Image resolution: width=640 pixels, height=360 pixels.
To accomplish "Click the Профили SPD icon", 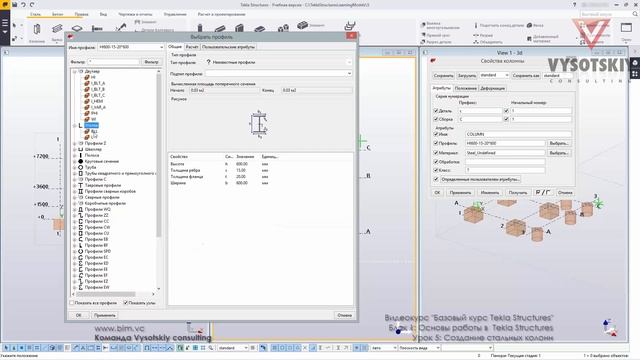I will [x=81, y=251].
